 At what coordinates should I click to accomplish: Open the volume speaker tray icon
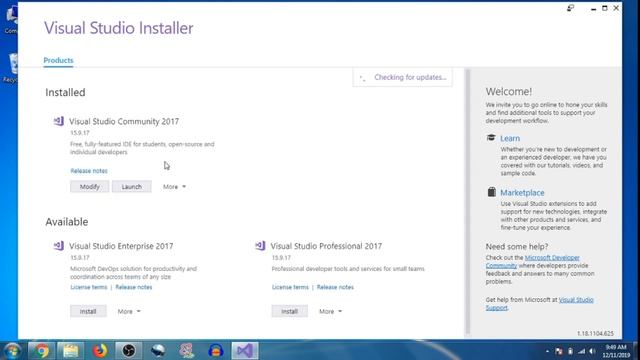(x=592, y=351)
